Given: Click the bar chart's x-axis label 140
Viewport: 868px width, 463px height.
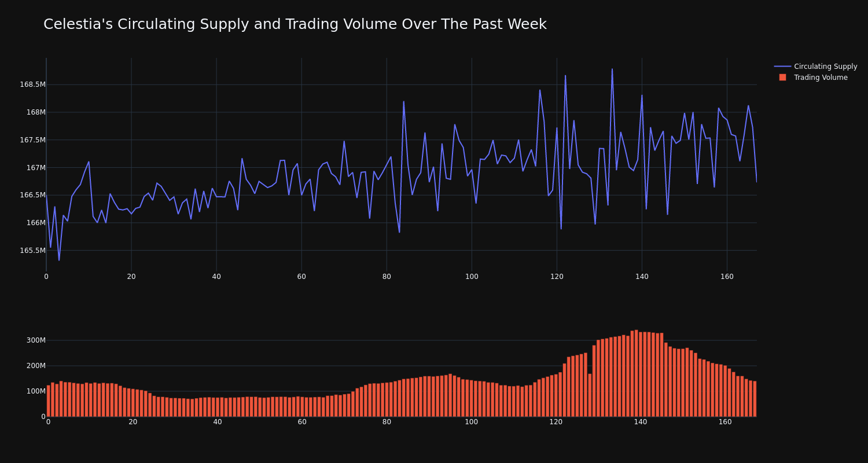Looking at the screenshot, I should 641,422.
